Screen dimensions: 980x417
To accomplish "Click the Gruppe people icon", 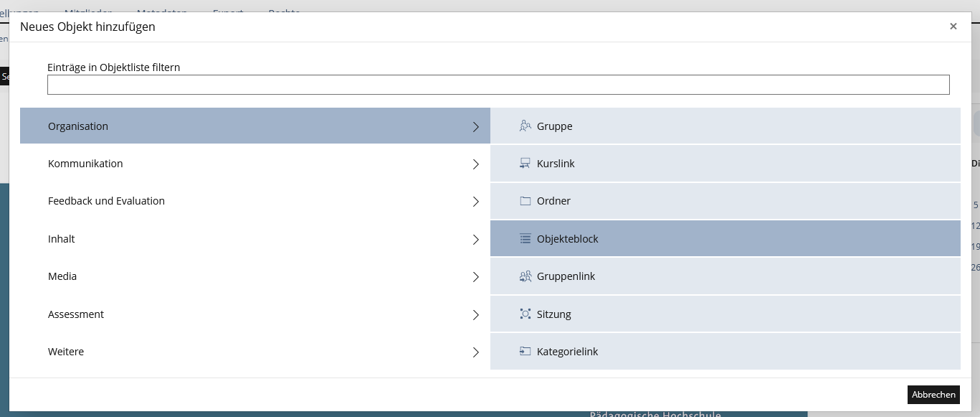I will pos(525,126).
